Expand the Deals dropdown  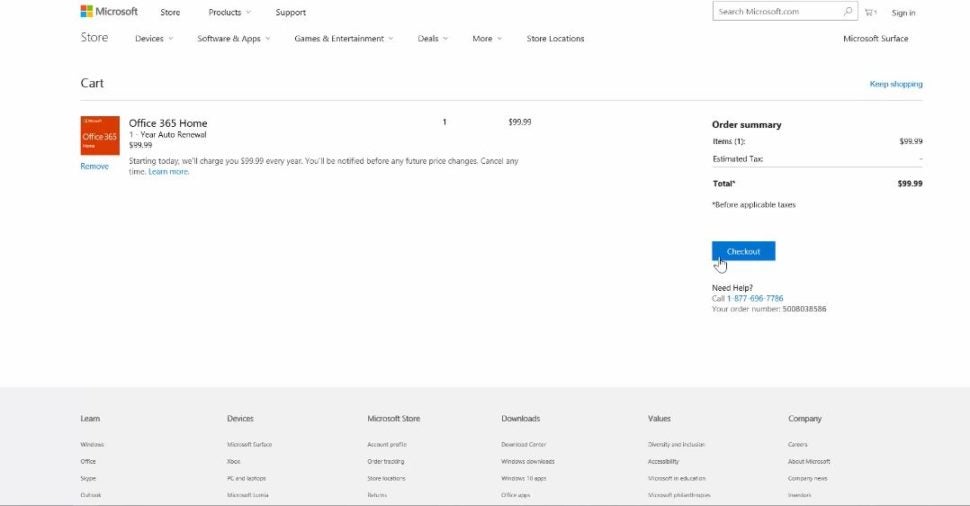pos(432,38)
